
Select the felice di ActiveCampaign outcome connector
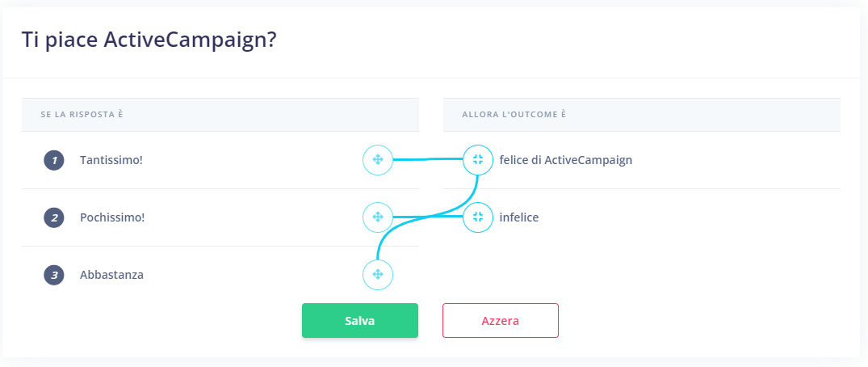[x=478, y=160]
